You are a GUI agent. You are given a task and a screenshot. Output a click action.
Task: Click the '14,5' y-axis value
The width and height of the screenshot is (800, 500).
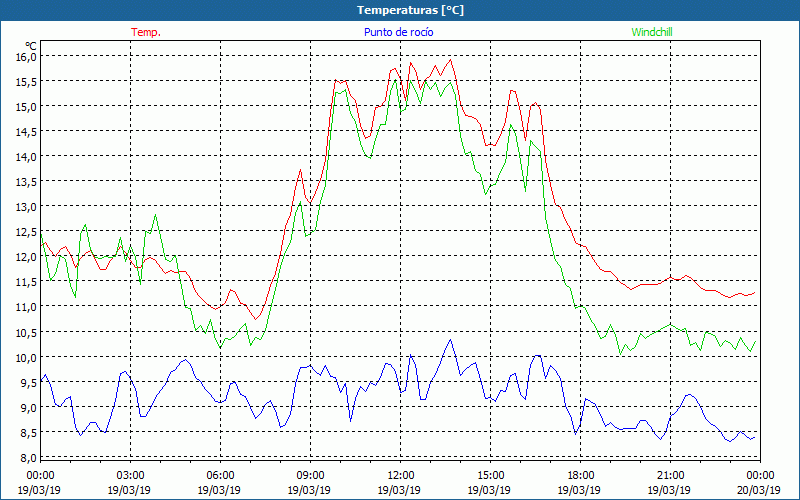26,132
